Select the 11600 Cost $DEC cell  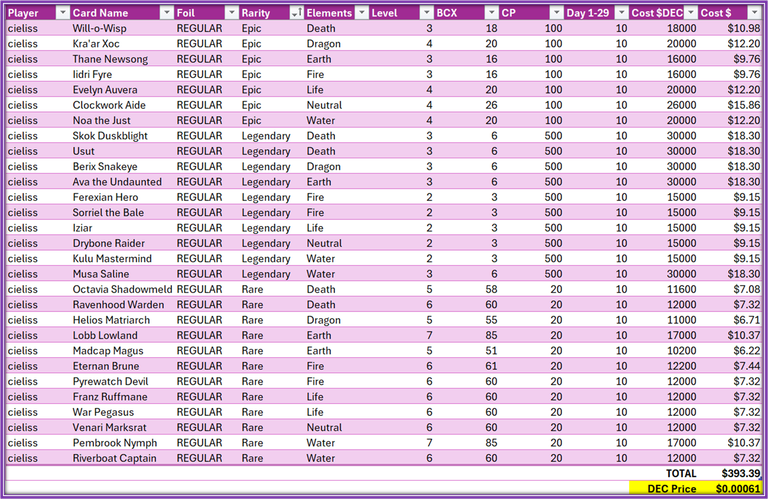[664, 289]
